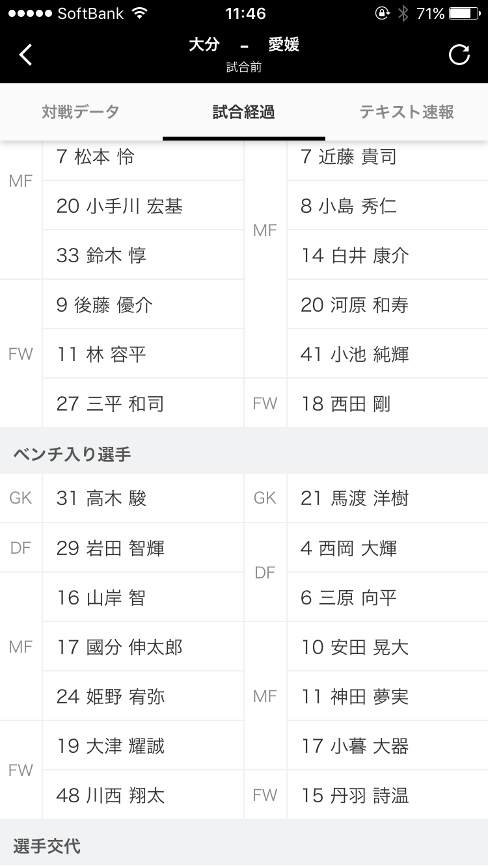
Task: Open player 9 後藤 優介
Action: pos(104,305)
